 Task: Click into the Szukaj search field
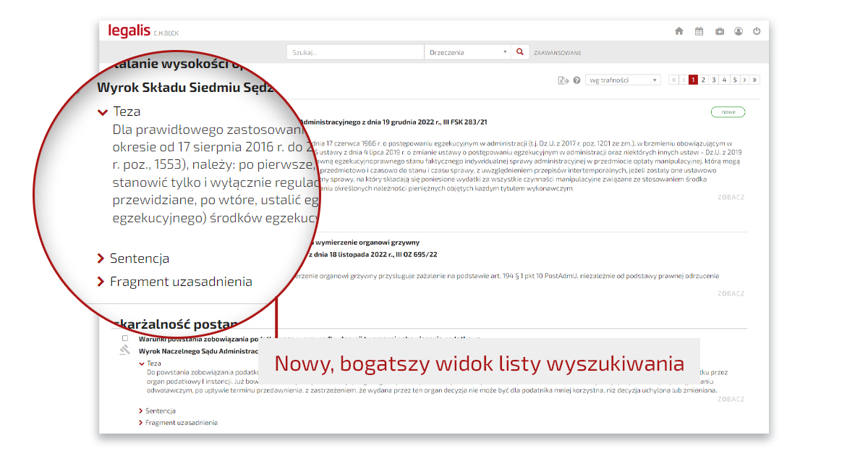pos(354,52)
